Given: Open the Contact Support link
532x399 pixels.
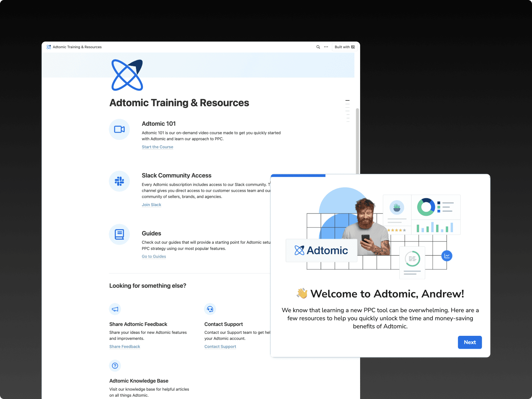Looking at the screenshot, I should pos(220,347).
